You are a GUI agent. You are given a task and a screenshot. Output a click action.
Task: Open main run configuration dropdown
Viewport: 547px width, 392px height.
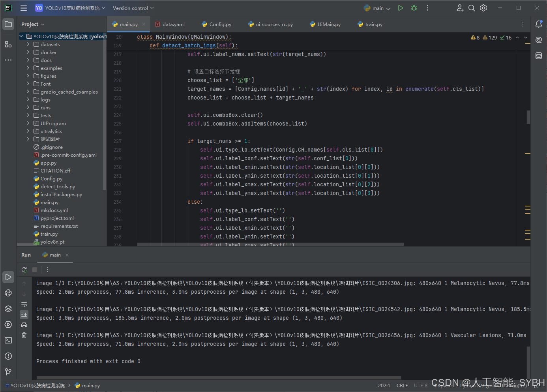[x=377, y=8]
